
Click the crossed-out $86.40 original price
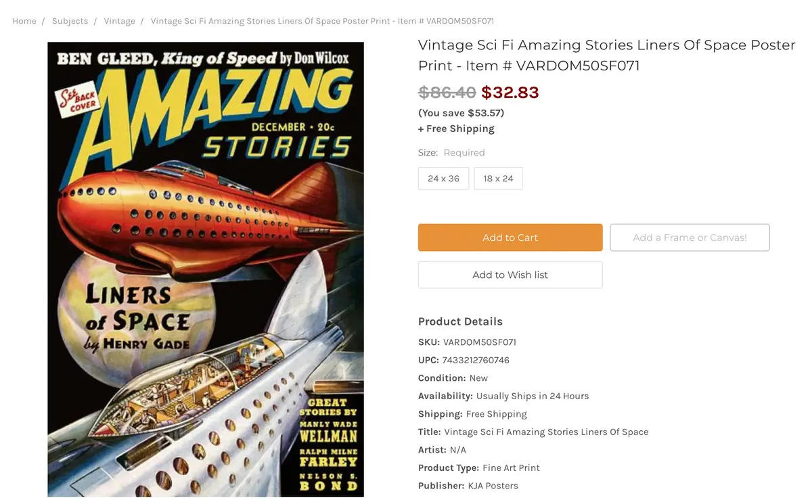(447, 92)
